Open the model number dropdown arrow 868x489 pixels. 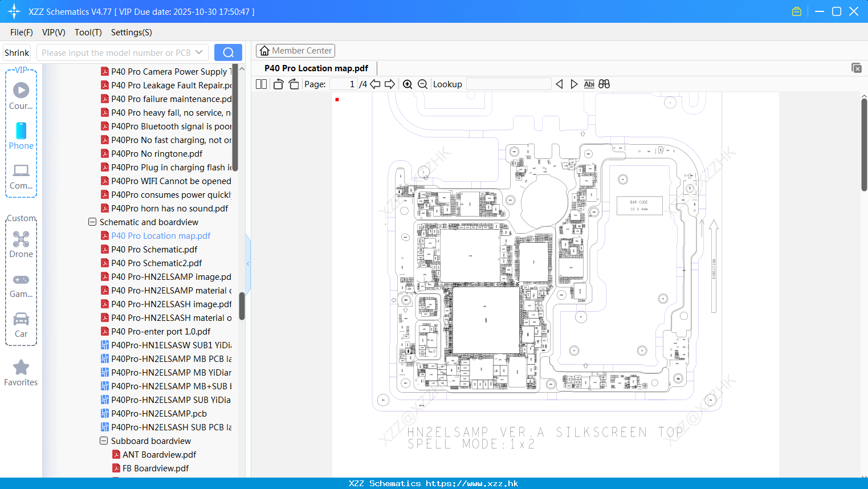[199, 52]
